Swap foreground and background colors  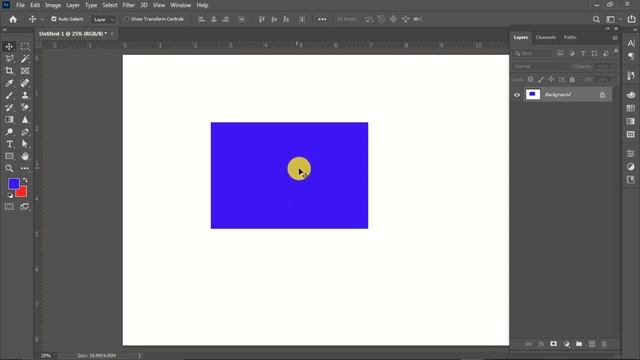click(x=25, y=180)
